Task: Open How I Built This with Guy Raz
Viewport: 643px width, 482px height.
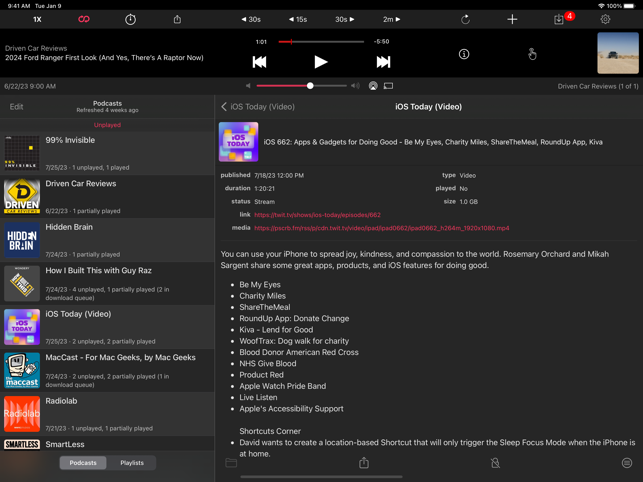Action: pyautogui.click(x=107, y=283)
